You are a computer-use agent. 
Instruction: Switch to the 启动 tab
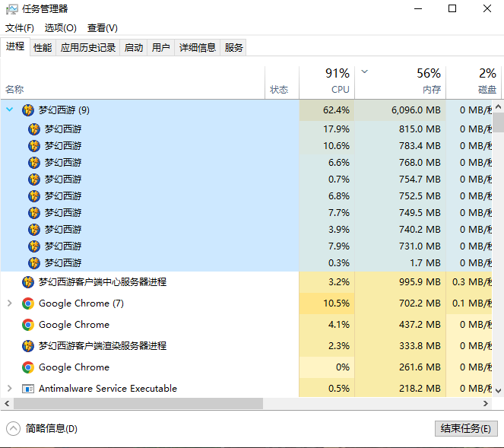(x=134, y=48)
